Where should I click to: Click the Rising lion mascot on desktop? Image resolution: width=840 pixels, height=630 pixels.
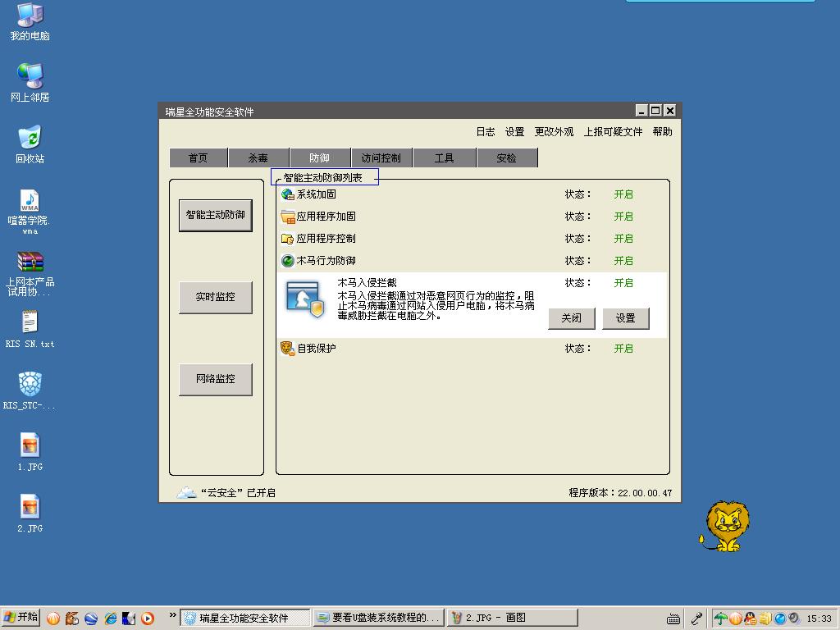click(x=725, y=526)
